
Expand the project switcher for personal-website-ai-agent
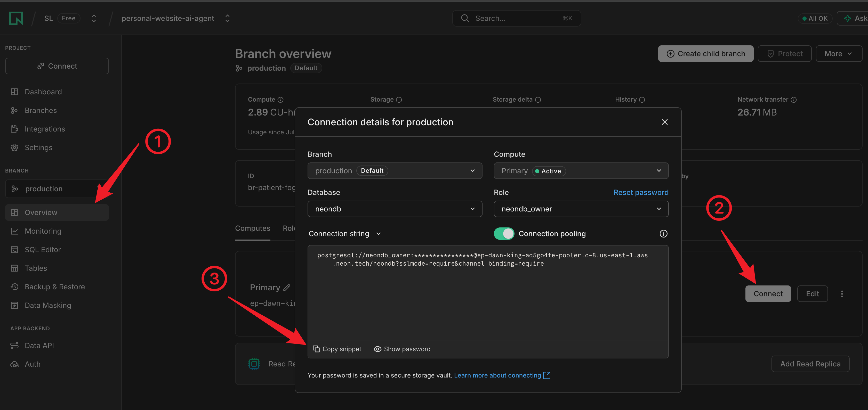[227, 18]
